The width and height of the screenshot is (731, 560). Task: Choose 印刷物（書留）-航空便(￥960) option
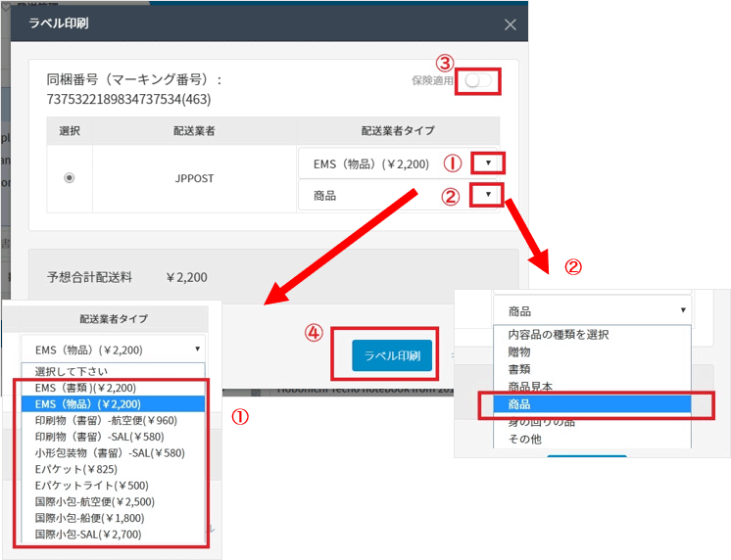click(113, 420)
